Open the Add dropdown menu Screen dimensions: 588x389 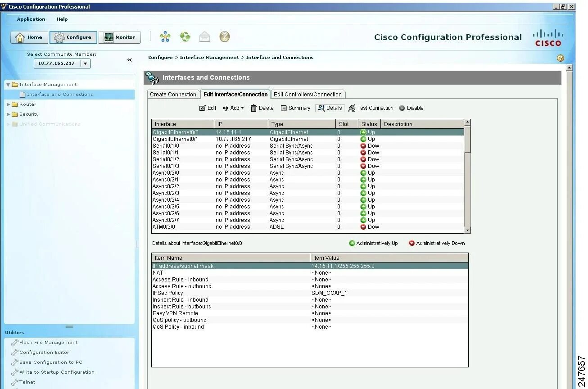tap(233, 108)
